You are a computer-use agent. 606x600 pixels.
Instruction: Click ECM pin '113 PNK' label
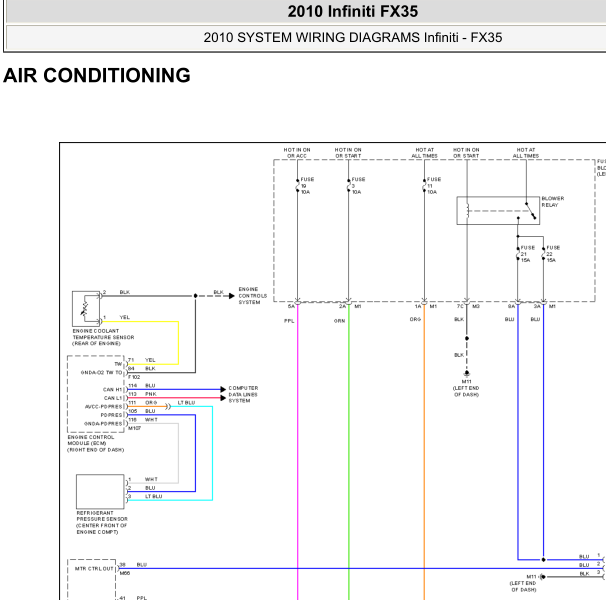pyautogui.click(x=142, y=394)
